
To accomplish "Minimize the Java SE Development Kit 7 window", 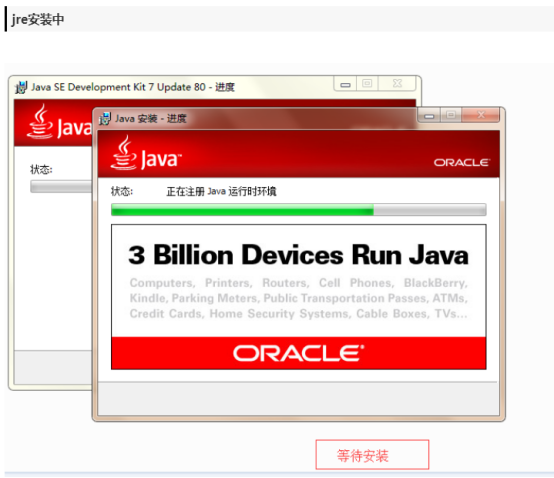I will (345, 84).
